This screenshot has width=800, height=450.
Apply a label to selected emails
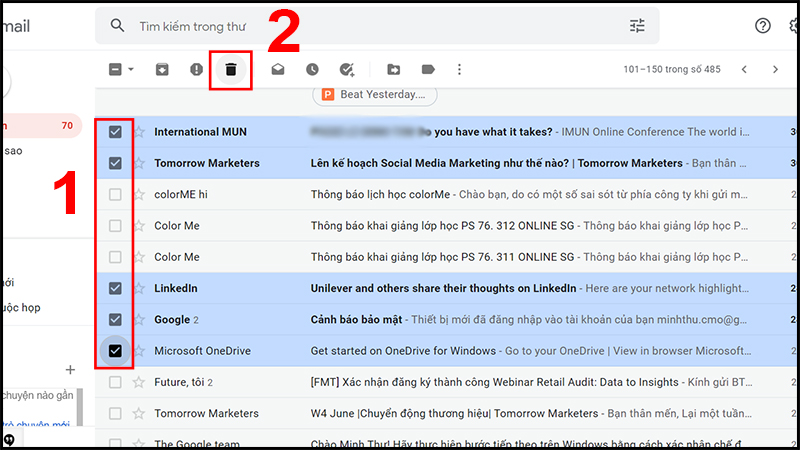(x=428, y=69)
